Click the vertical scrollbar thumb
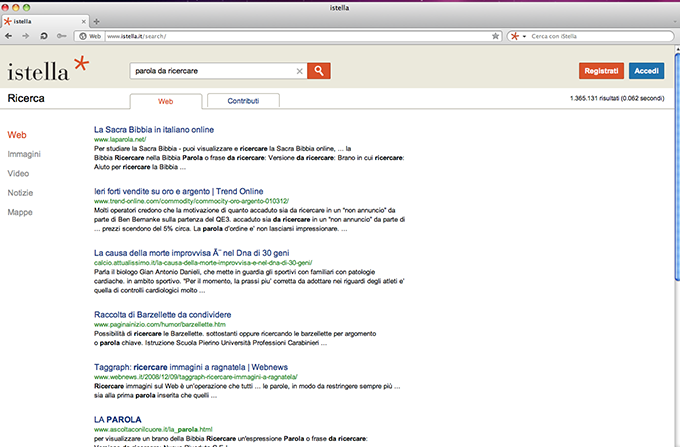 tap(677, 167)
